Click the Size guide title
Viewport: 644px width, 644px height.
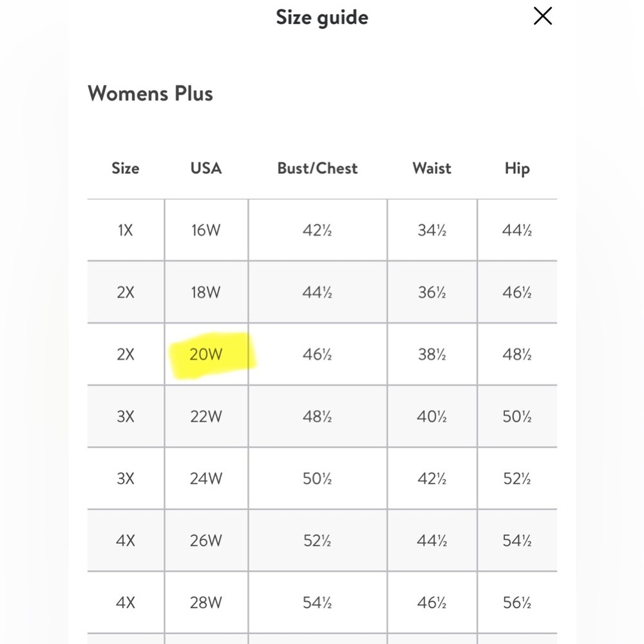322,17
